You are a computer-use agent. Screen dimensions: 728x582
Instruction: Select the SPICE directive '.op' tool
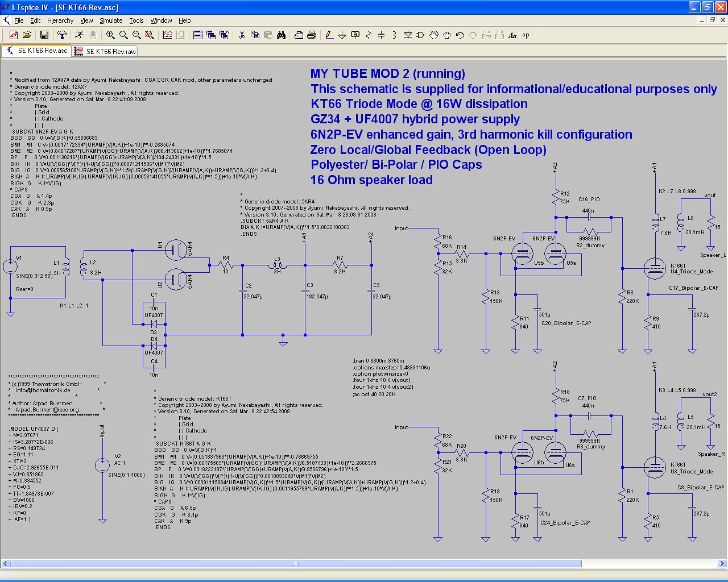(x=526, y=35)
